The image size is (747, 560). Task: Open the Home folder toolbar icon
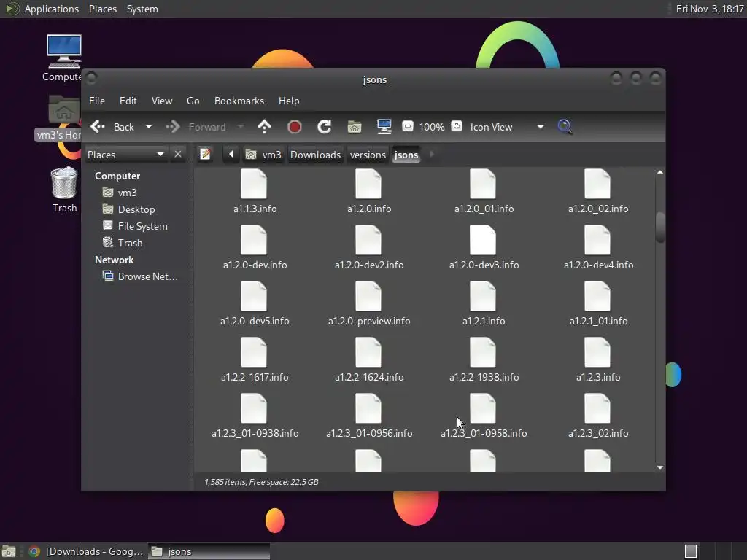(x=355, y=127)
